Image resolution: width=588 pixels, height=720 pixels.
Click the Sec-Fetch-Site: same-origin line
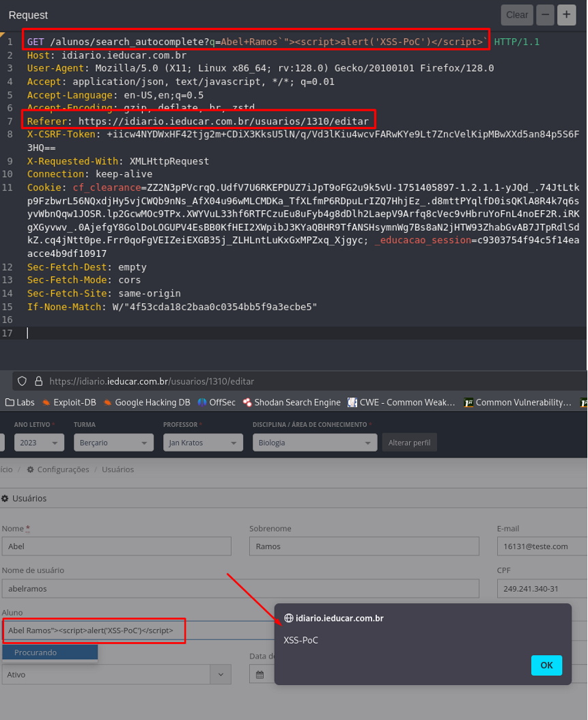click(104, 294)
